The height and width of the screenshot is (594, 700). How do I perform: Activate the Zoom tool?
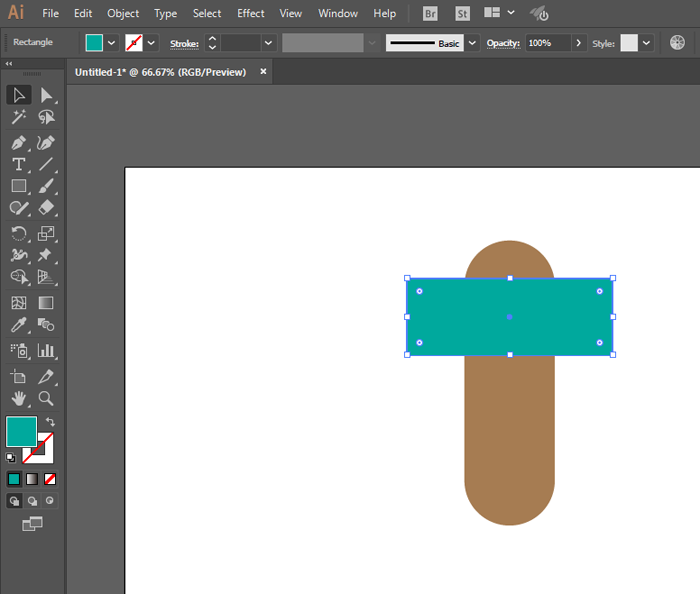click(x=46, y=398)
